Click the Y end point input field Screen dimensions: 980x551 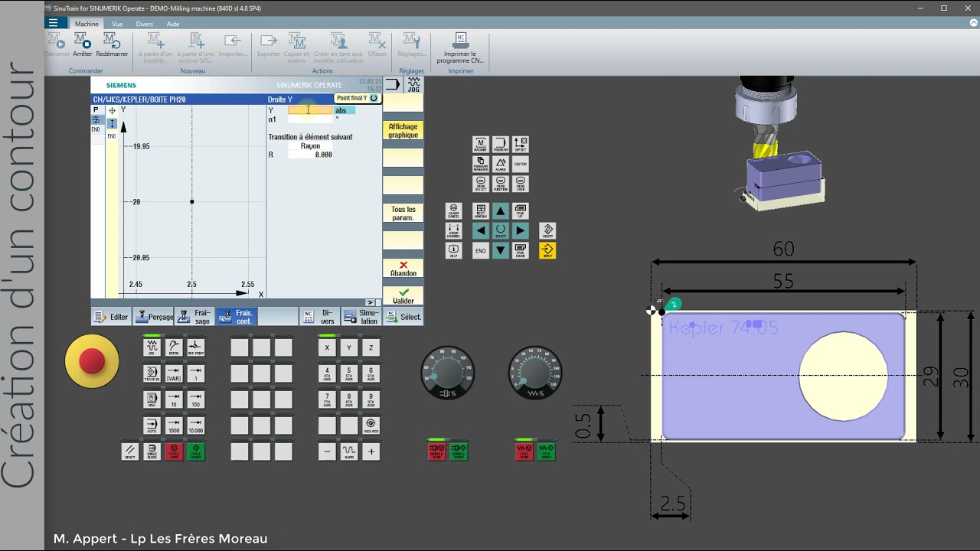pos(310,110)
